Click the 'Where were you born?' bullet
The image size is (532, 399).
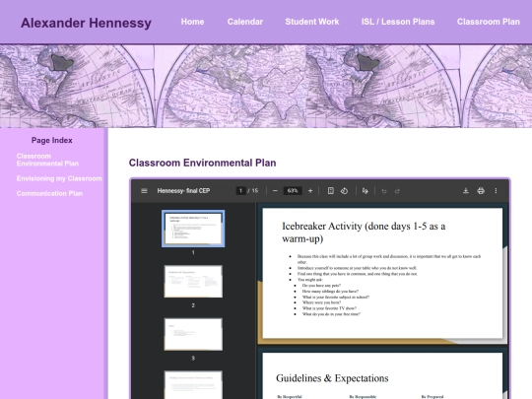(x=321, y=302)
